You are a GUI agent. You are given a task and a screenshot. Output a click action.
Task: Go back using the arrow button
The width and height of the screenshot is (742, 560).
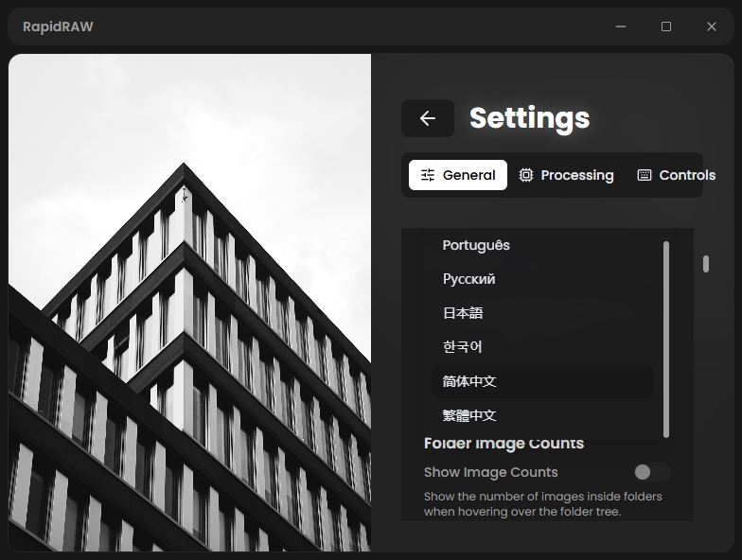[x=428, y=118]
